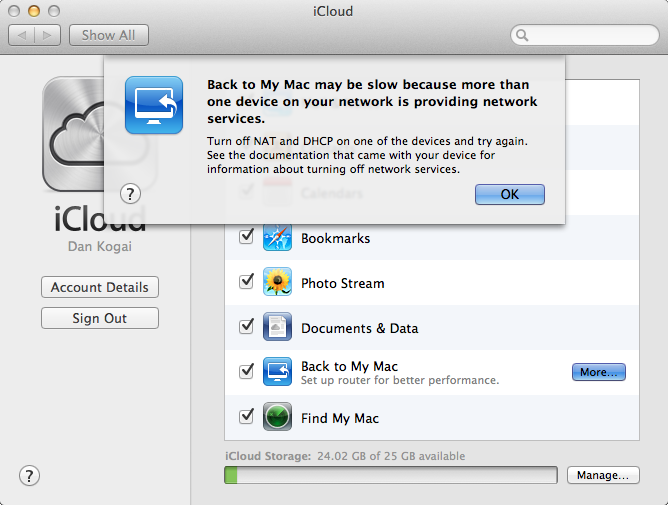Image resolution: width=668 pixels, height=505 pixels.
Task: Click the Documents & Data icon
Action: pos(277,327)
